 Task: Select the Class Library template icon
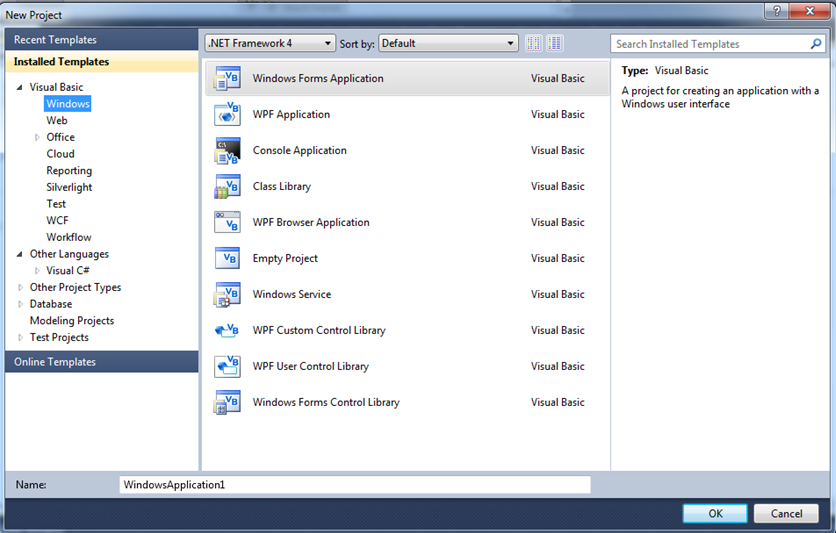click(227, 187)
